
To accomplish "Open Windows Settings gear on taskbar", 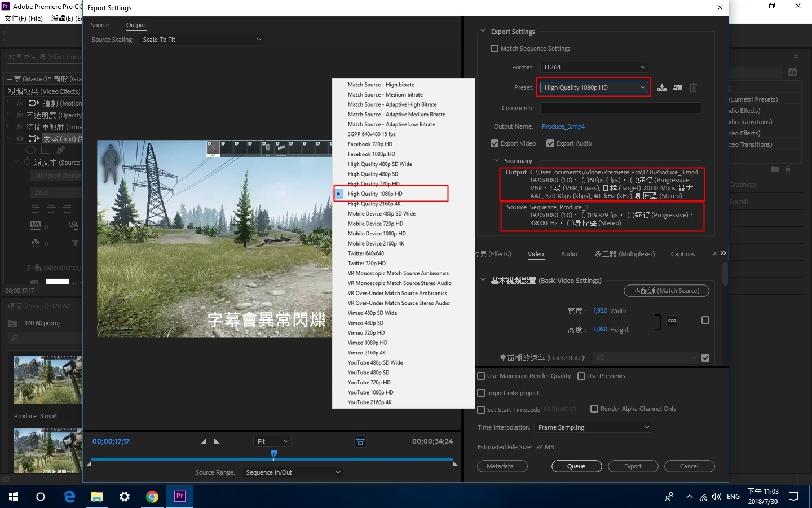I will [x=125, y=496].
